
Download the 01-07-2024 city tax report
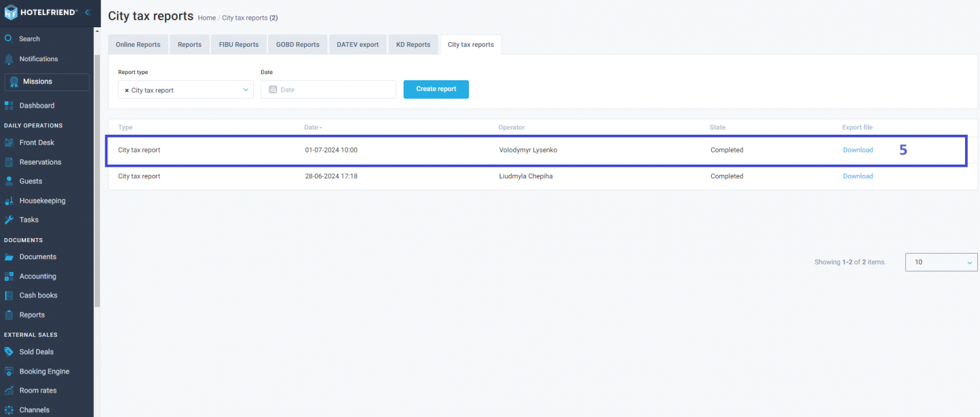point(857,150)
